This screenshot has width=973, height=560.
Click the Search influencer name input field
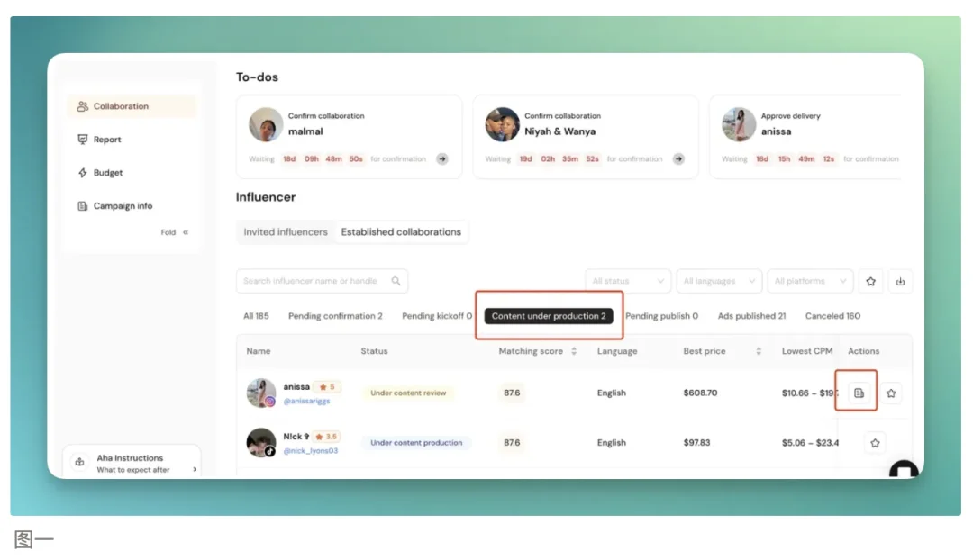pos(311,281)
